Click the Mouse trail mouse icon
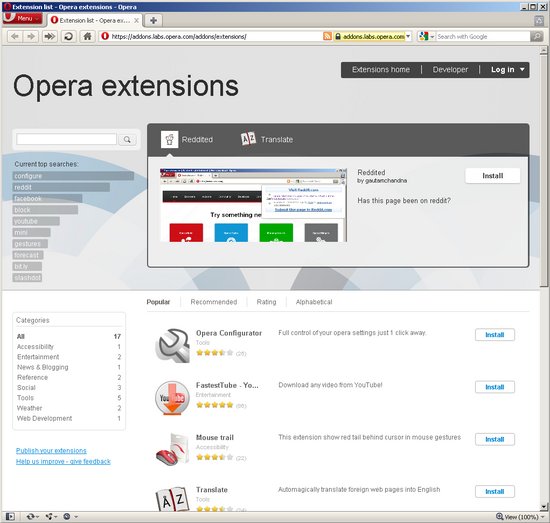Image resolution: width=550 pixels, height=523 pixels. click(x=172, y=450)
